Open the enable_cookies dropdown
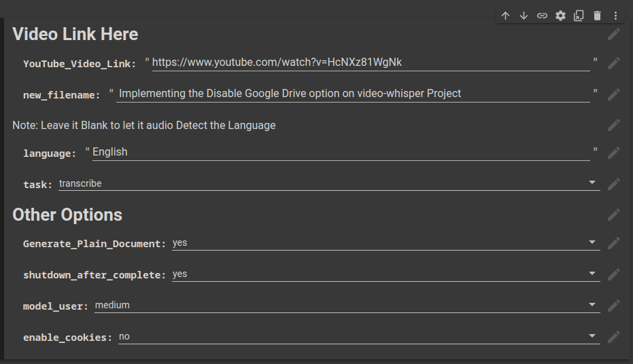This screenshot has width=633, height=364. pos(359,337)
